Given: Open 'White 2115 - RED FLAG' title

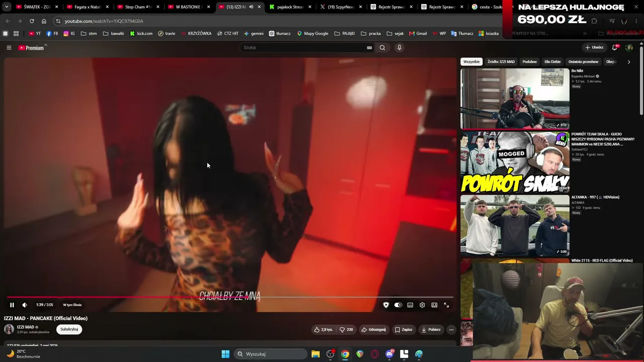Looking at the screenshot, I should click(602, 260).
